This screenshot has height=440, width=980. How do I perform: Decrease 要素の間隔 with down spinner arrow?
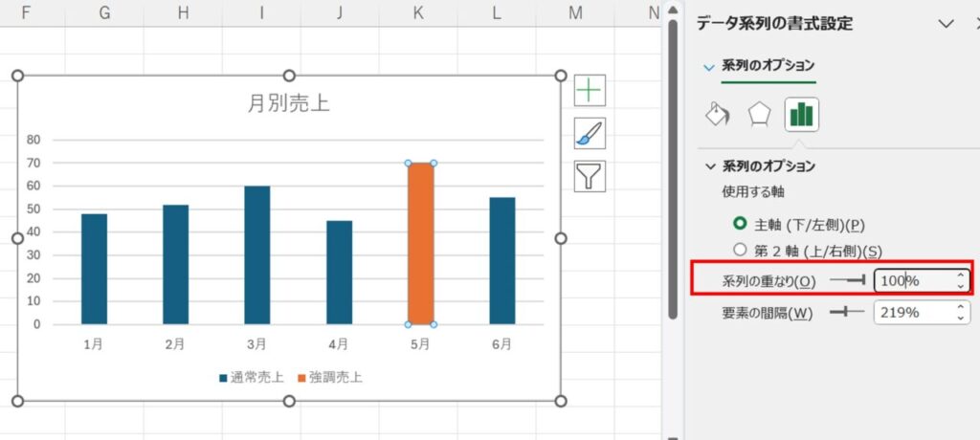(x=961, y=318)
